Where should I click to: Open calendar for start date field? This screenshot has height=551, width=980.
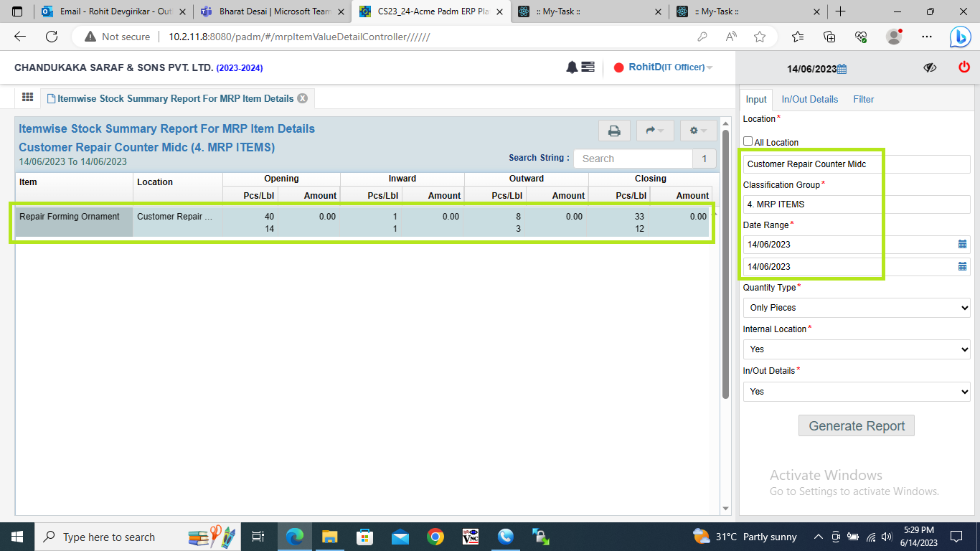click(963, 245)
